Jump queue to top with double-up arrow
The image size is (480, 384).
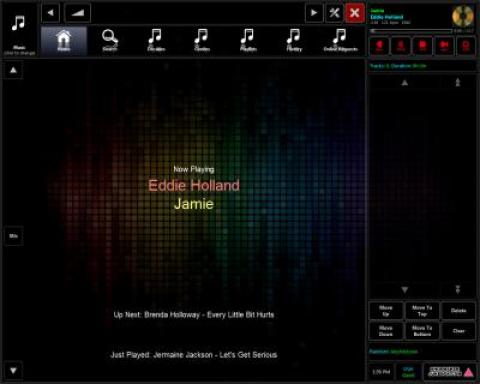click(x=458, y=82)
